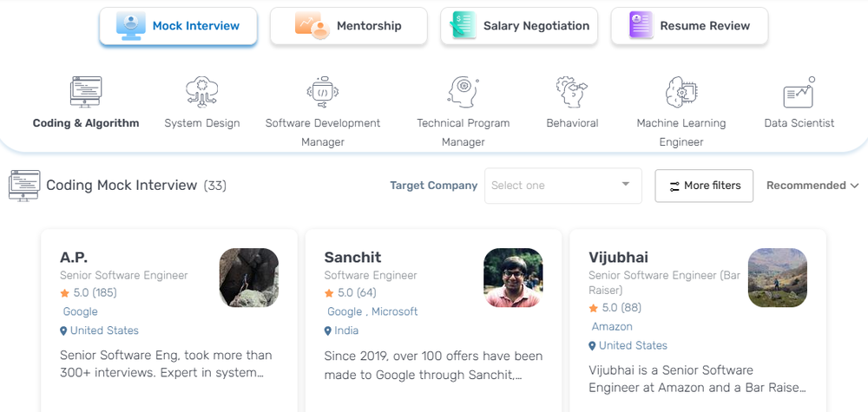The image size is (868, 412).
Task: Follow Sanchit's Microsoft company link
Action: [395, 311]
